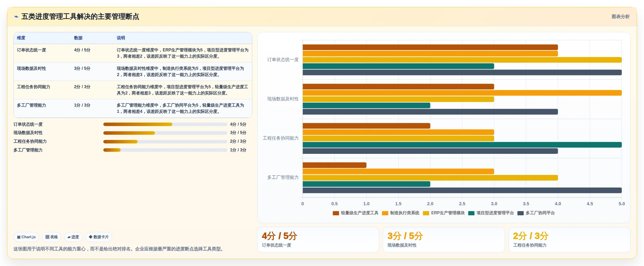Click the teal bar in 订单状态统一度 chart group
Screen dimensions: 644x266
click(398, 66)
